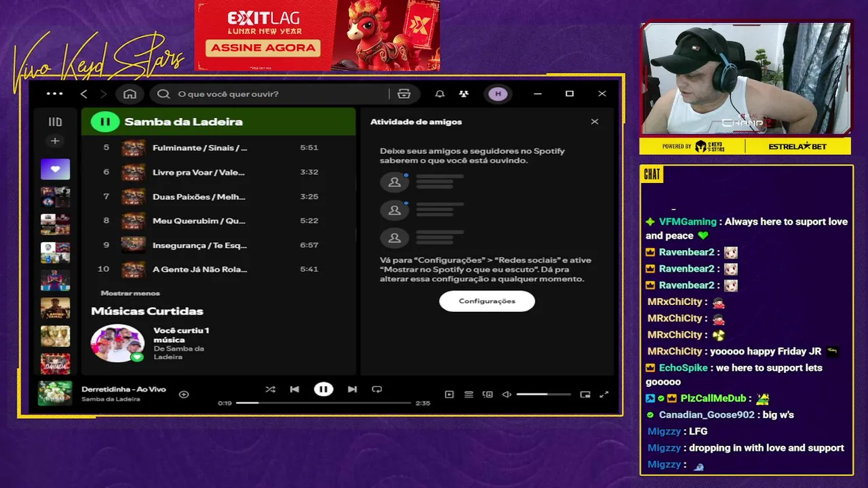Pause Samba da Ladeira with green button
This screenshot has width=868, height=488.
point(104,122)
